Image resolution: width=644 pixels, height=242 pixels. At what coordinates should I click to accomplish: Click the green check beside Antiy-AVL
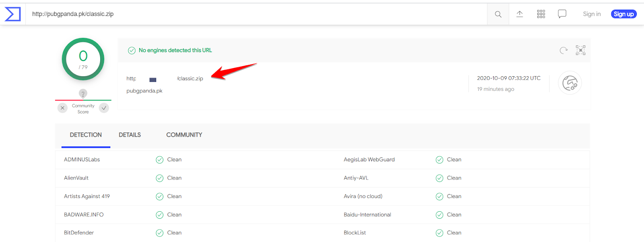click(440, 178)
